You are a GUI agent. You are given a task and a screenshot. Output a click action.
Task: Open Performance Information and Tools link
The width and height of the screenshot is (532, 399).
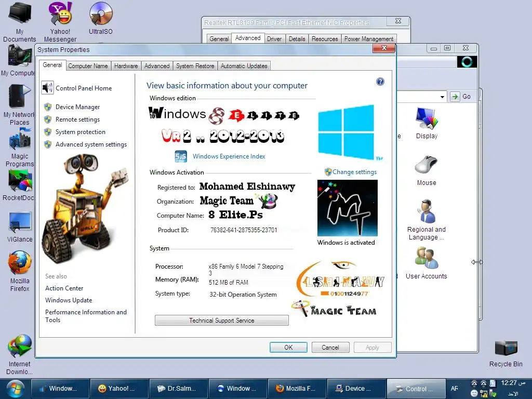click(x=86, y=316)
